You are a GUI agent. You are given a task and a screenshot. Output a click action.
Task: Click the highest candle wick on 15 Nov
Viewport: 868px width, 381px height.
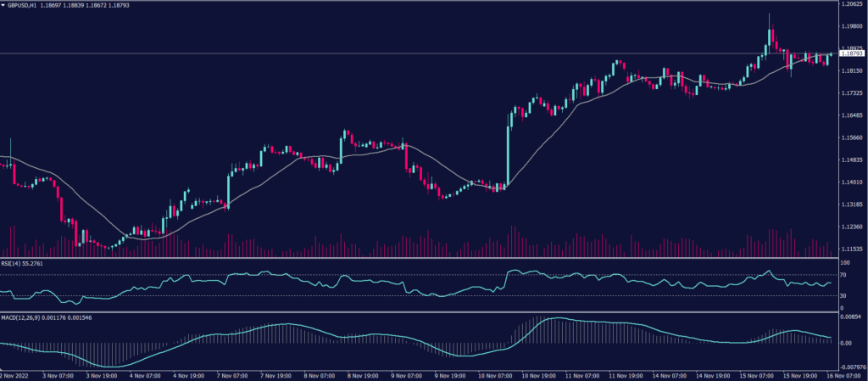[770, 17]
